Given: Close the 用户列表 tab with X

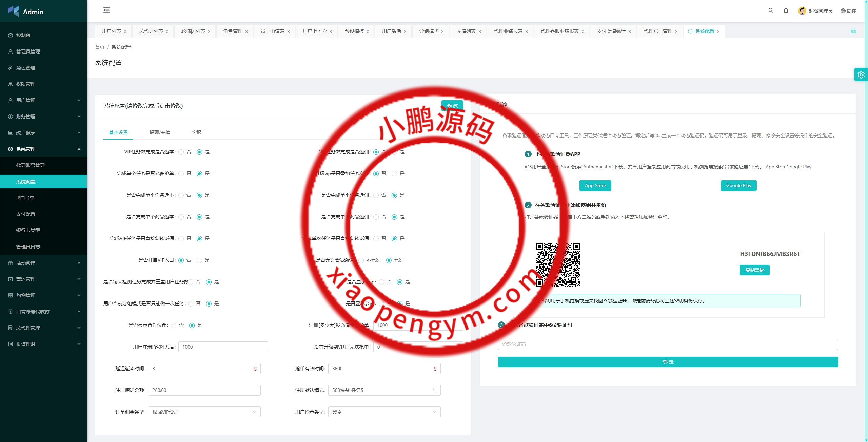Looking at the screenshot, I should pyautogui.click(x=125, y=31).
